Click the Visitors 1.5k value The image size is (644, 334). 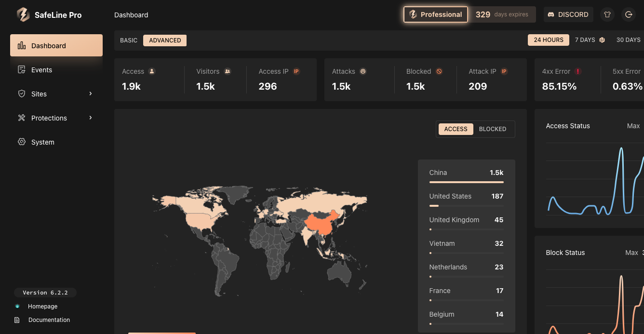click(x=206, y=86)
